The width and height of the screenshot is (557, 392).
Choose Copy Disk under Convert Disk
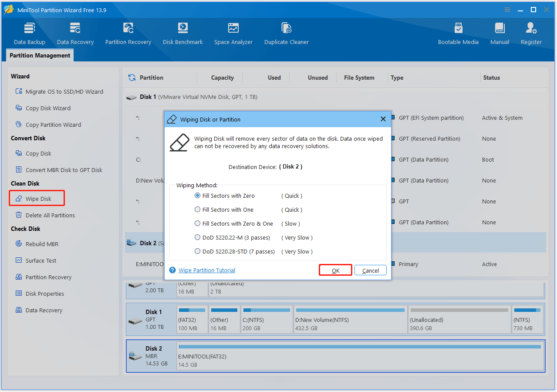[x=33, y=153]
